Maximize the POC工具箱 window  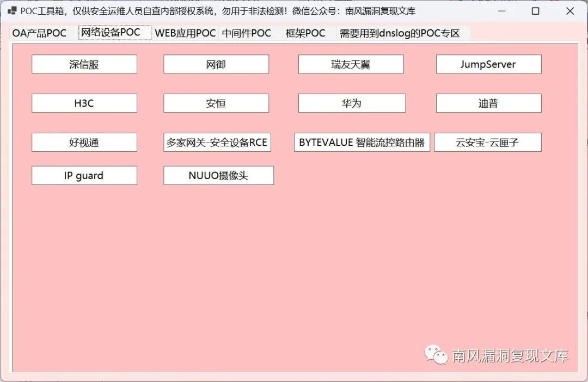[536, 11]
